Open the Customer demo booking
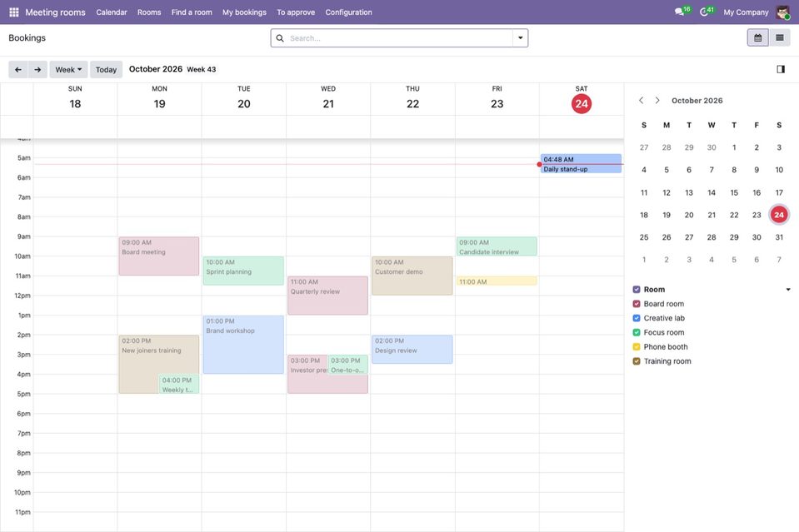 (412, 276)
